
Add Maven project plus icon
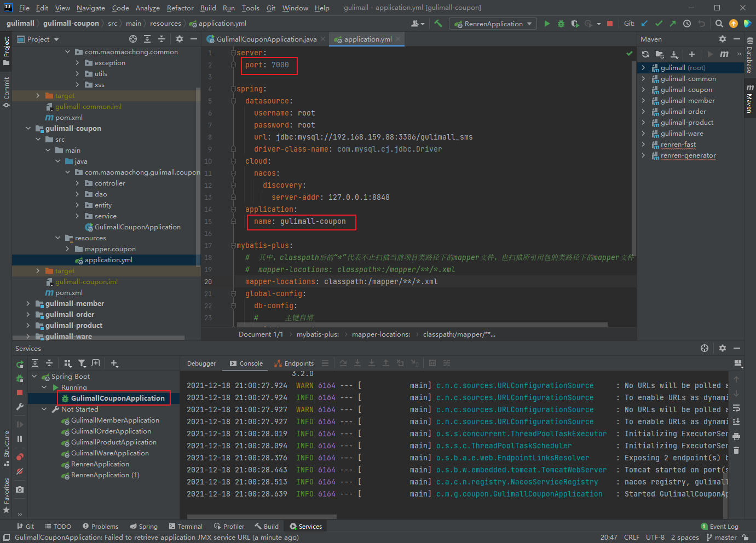click(692, 54)
